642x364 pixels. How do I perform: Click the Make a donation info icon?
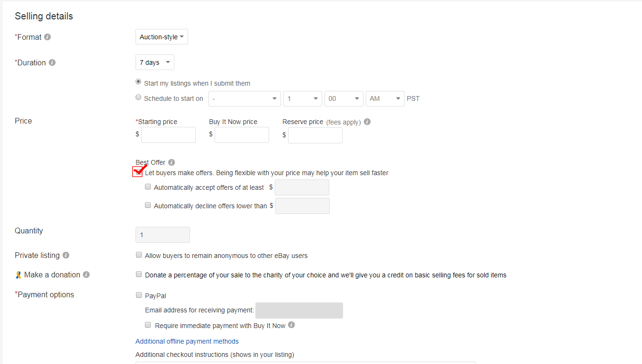pyautogui.click(x=86, y=275)
